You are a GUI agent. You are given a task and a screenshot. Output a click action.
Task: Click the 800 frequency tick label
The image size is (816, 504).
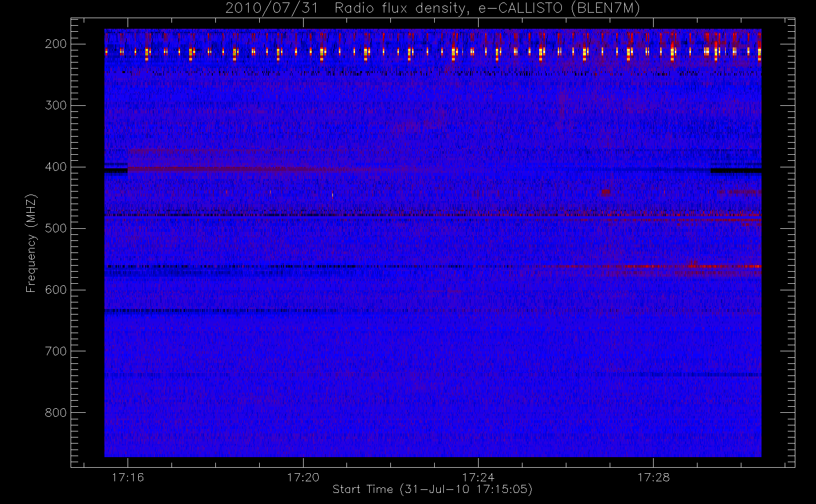click(56, 413)
